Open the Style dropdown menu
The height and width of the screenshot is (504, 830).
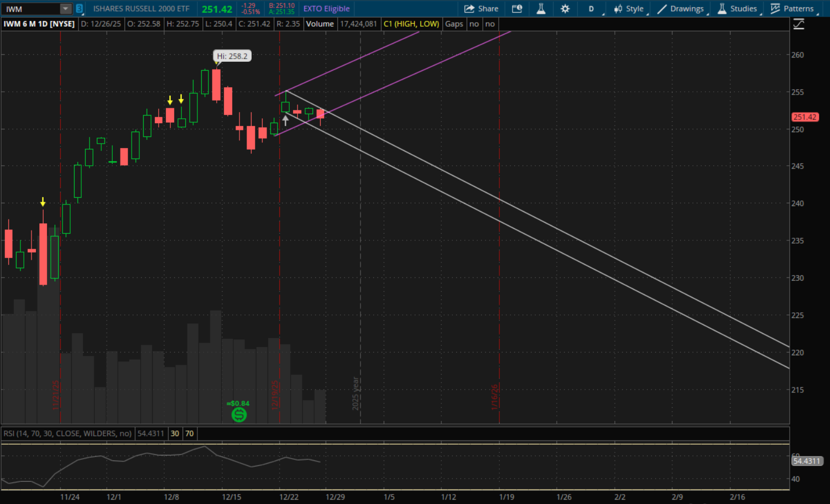pos(629,9)
